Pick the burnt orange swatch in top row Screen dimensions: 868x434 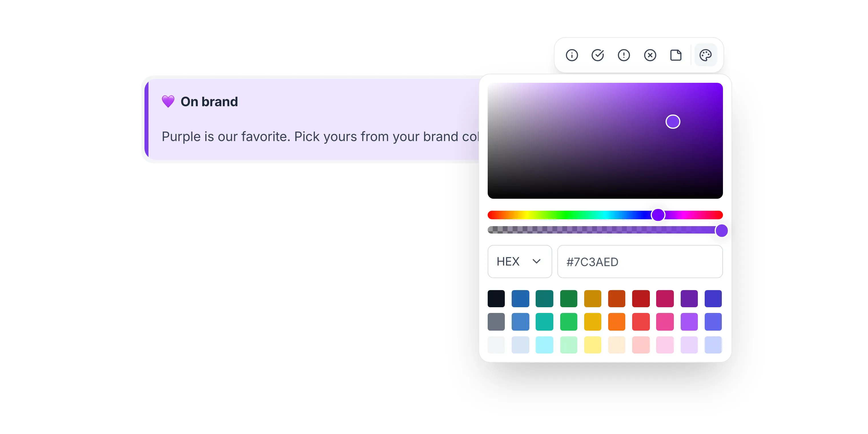(617, 299)
